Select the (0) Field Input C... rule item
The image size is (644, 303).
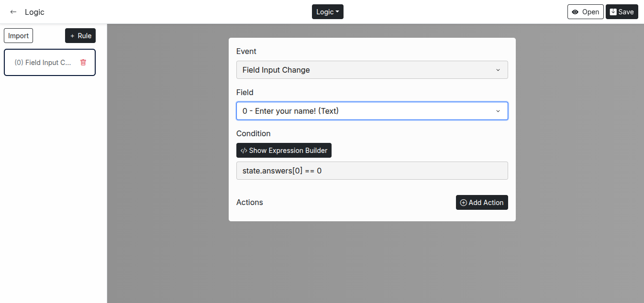coord(43,63)
